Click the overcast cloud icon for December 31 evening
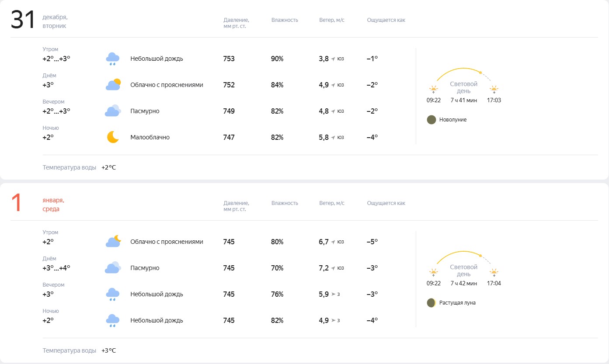 113,111
